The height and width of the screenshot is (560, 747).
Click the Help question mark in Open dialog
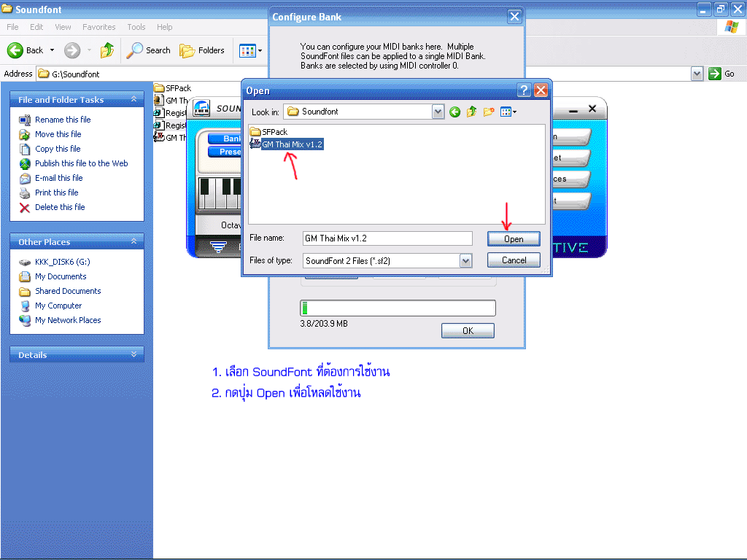[524, 90]
